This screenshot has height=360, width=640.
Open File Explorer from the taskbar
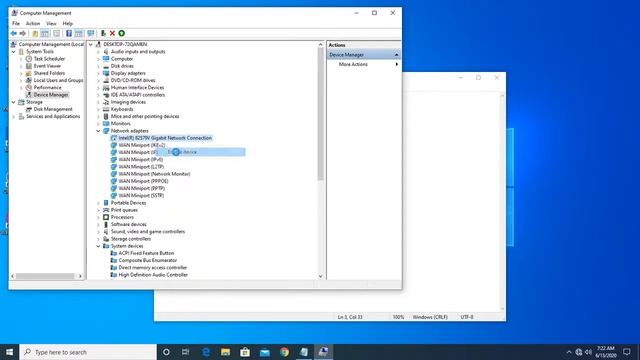tap(225, 352)
